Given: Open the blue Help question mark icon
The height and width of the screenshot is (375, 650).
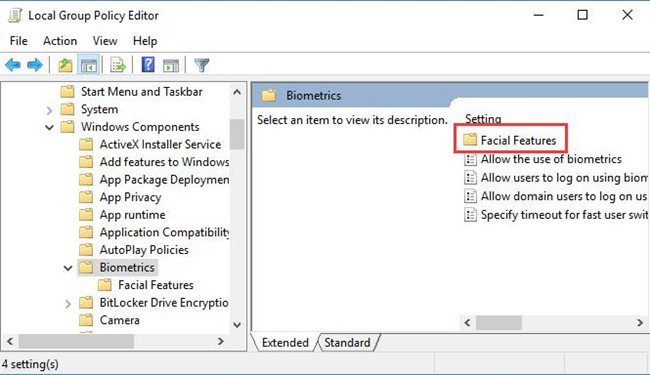Looking at the screenshot, I should coord(148,65).
